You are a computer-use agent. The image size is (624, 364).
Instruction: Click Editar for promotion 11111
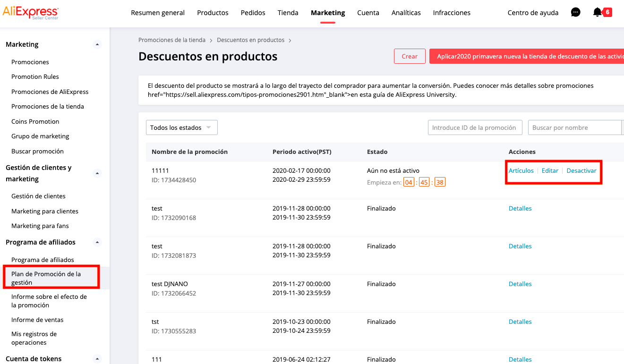click(x=550, y=170)
